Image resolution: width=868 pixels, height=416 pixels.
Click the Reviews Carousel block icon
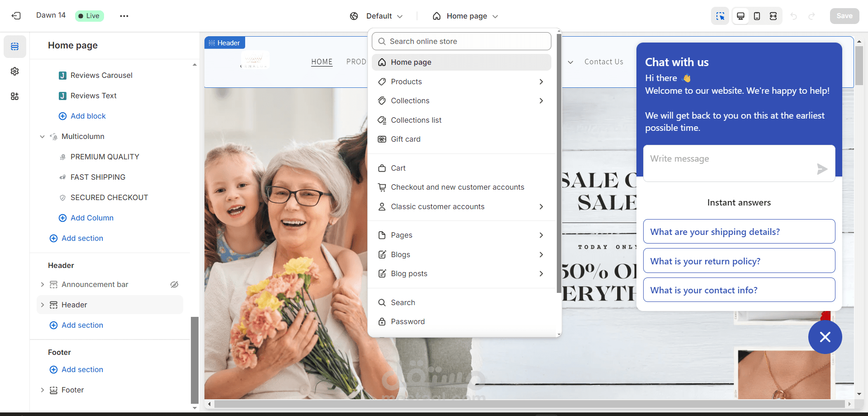[63, 75]
